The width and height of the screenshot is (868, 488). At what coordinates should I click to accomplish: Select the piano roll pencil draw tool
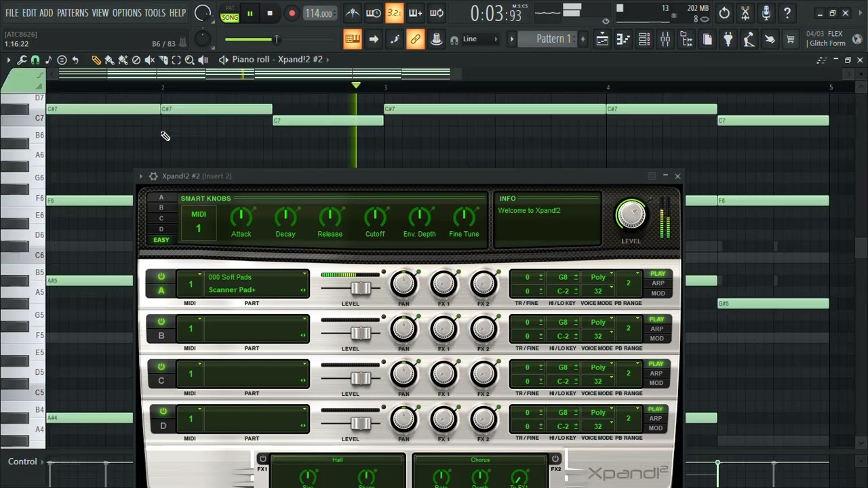tap(96, 60)
